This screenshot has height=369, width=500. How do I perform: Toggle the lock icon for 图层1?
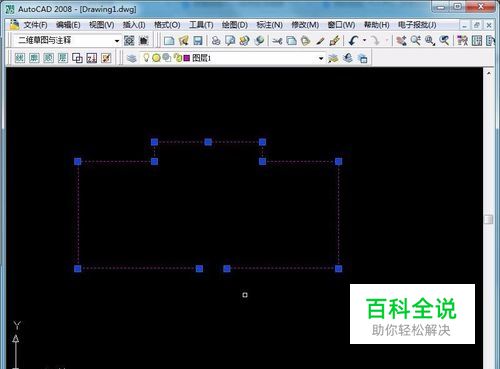[178, 58]
